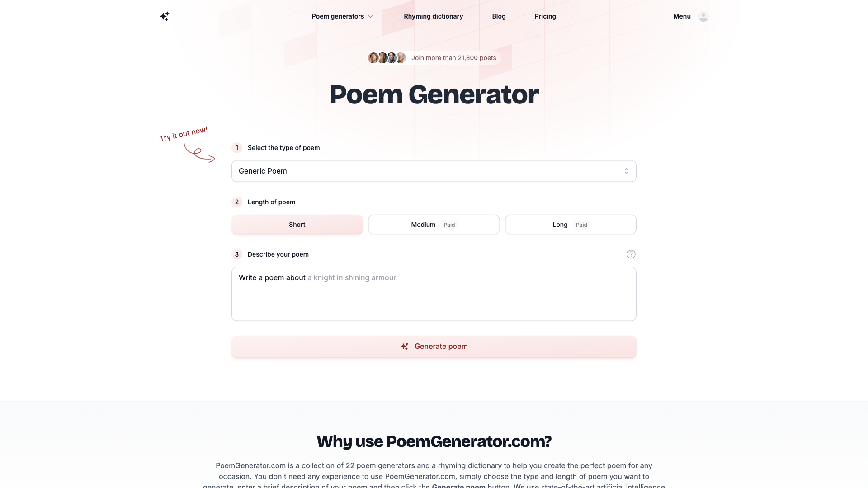Click the last poet avatar in the banner

tap(401, 58)
